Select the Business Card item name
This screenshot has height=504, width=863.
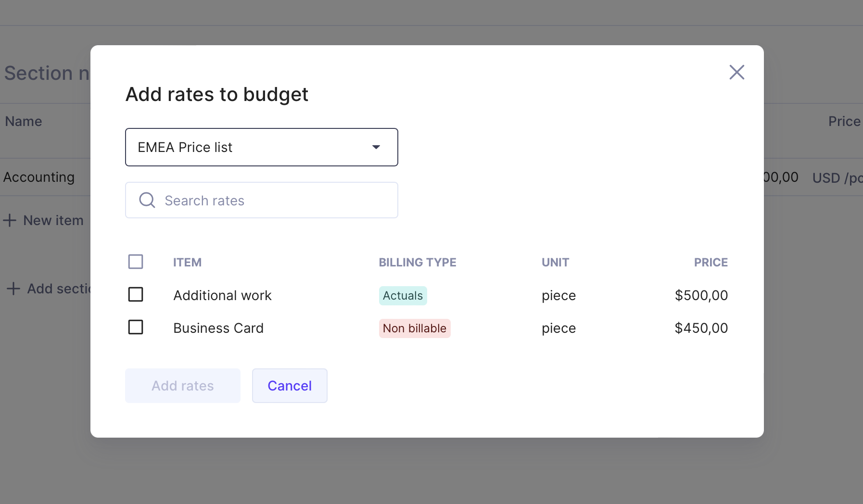218,328
